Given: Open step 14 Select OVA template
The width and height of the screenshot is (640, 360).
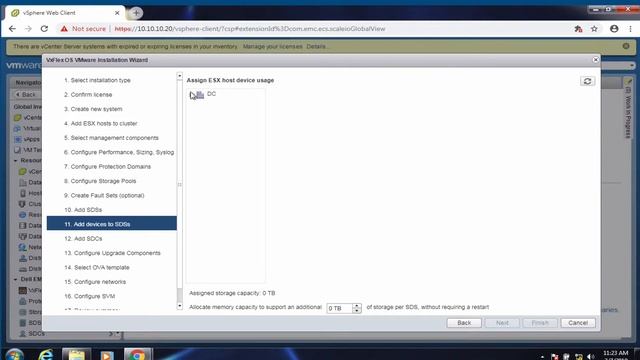Looking at the screenshot, I should click(97, 267).
